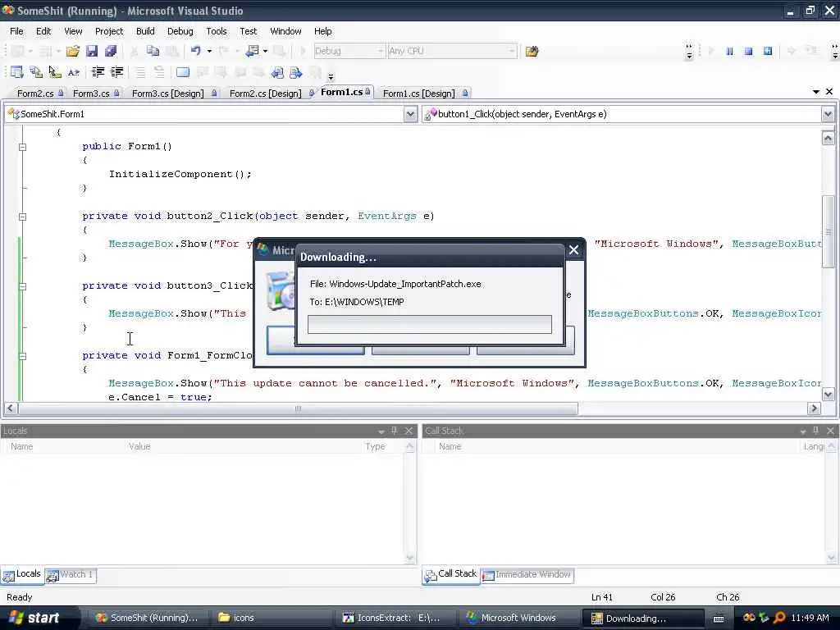Viewport: 840px width, 630px height.
Task: Open the Debug menu
Action: tap(180, 31)
